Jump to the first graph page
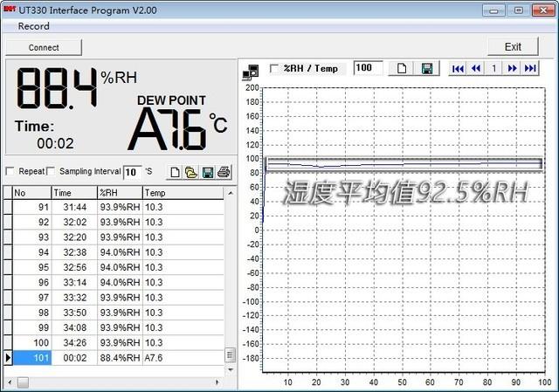559x392 pixels. (x=459, y=68)
